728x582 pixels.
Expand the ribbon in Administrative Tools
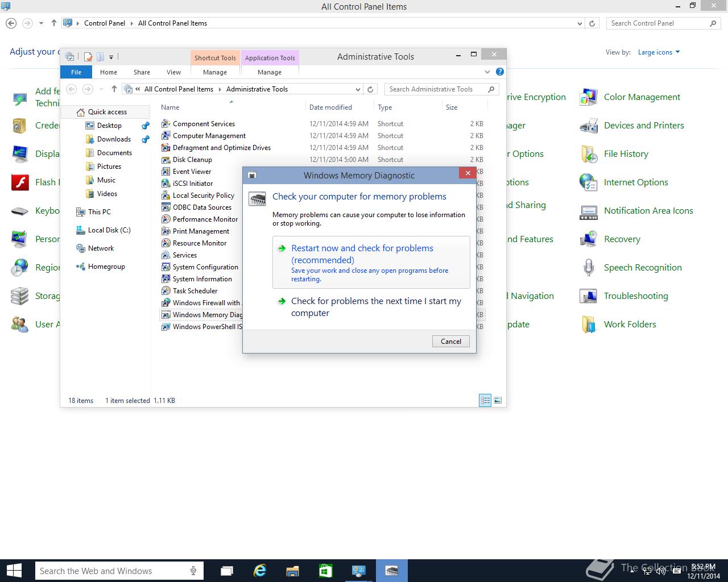coord(487,72)
